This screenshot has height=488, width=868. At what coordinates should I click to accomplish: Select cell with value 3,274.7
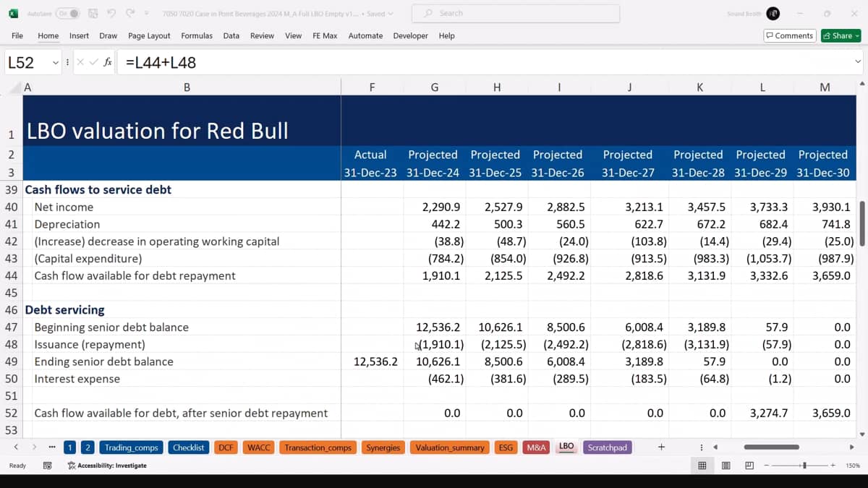(x=762, y=413)
